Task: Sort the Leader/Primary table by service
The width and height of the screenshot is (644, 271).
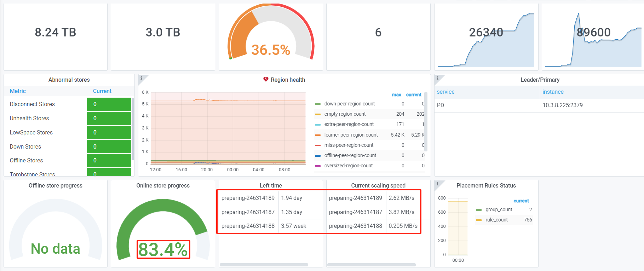Action: pos(445,92)
